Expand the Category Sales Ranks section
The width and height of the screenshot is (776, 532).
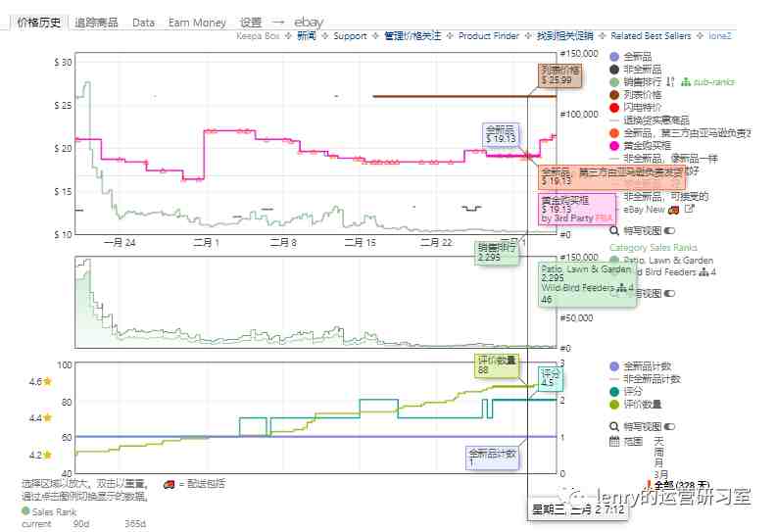tap(654, 247)
